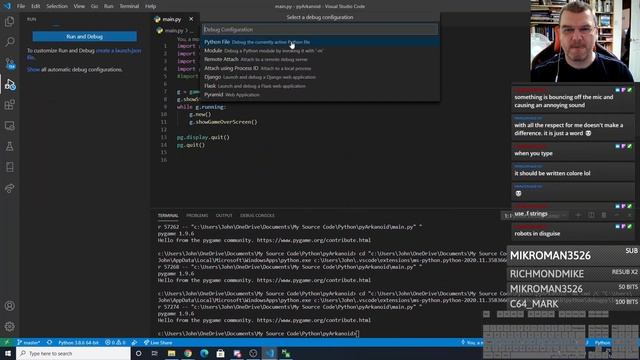Viewport: 640px width, 360px height.
Task: Launch Google Chrome from the taskbar
Action: coord(188,353)
